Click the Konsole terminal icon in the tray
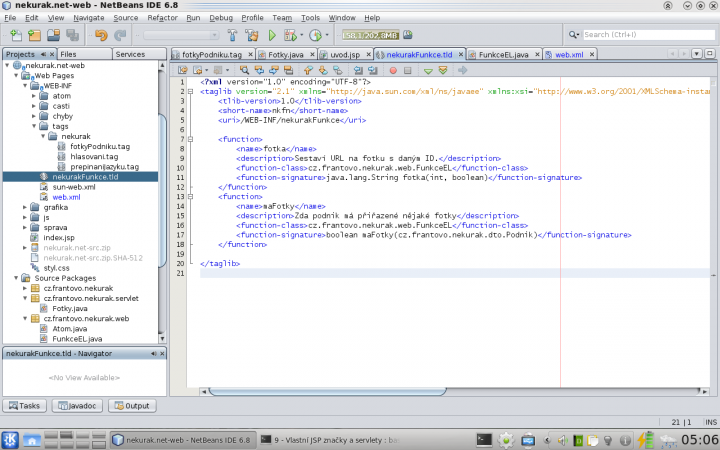This screenshot has width=720, height=450. (484, 440)
